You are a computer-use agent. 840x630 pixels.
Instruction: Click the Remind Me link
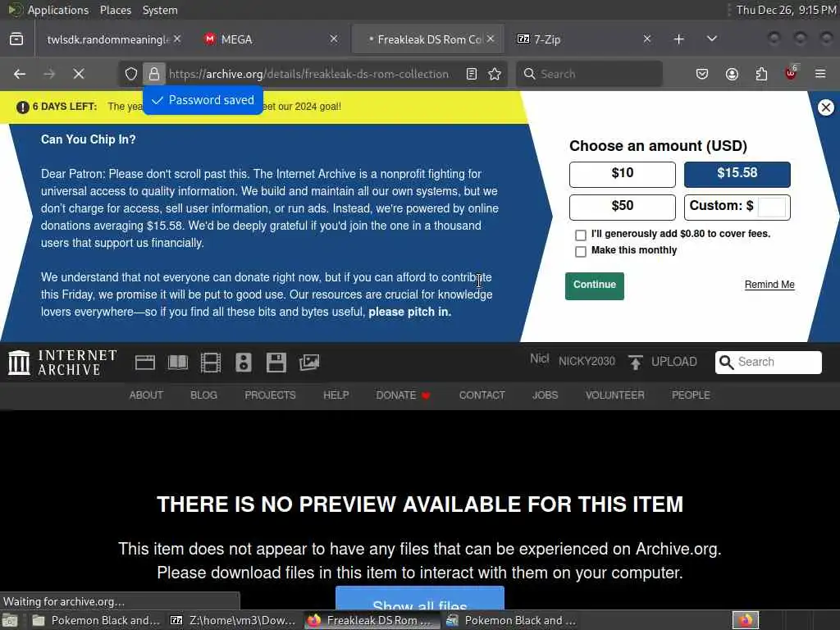pos(769,285)
